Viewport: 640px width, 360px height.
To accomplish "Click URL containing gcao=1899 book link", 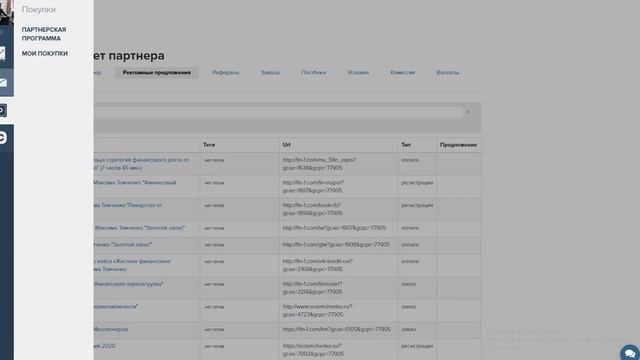I will (312, 209).
